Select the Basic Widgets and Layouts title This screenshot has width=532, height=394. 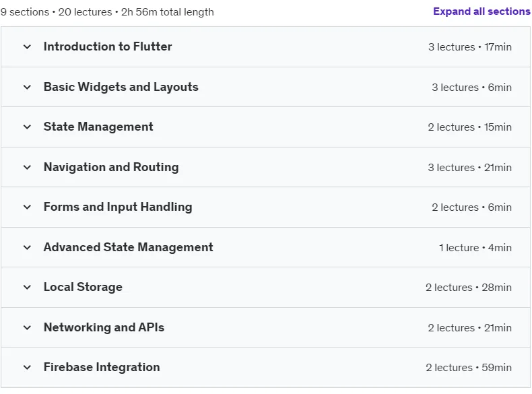[x=121, y=87]
